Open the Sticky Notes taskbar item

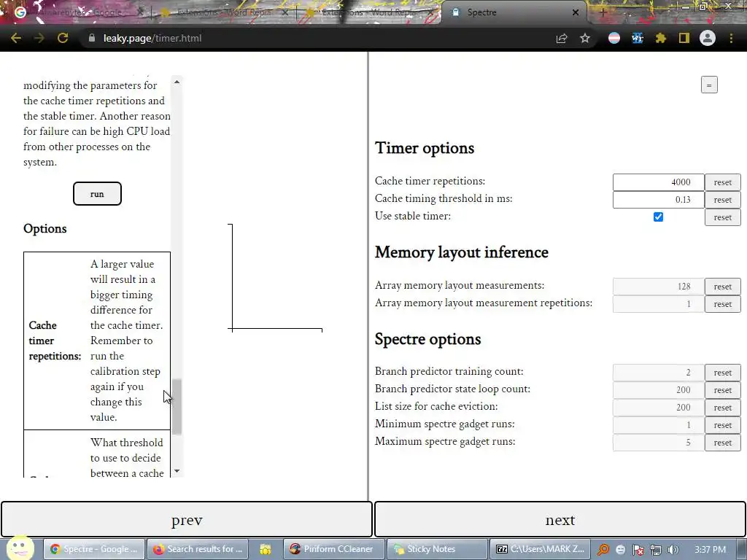click(438, 549)
